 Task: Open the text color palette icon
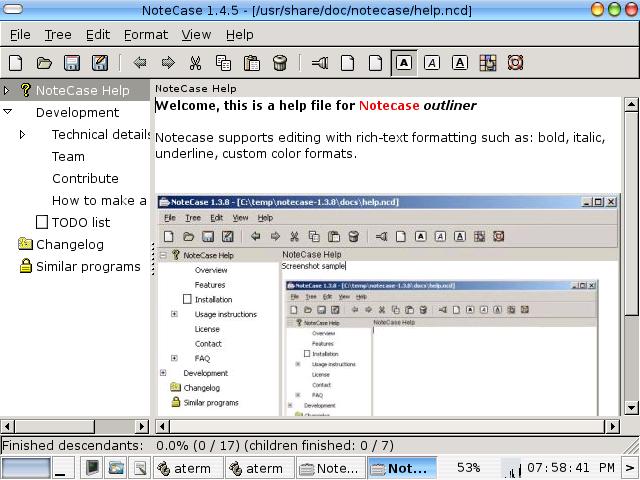(x=488, y=63)
